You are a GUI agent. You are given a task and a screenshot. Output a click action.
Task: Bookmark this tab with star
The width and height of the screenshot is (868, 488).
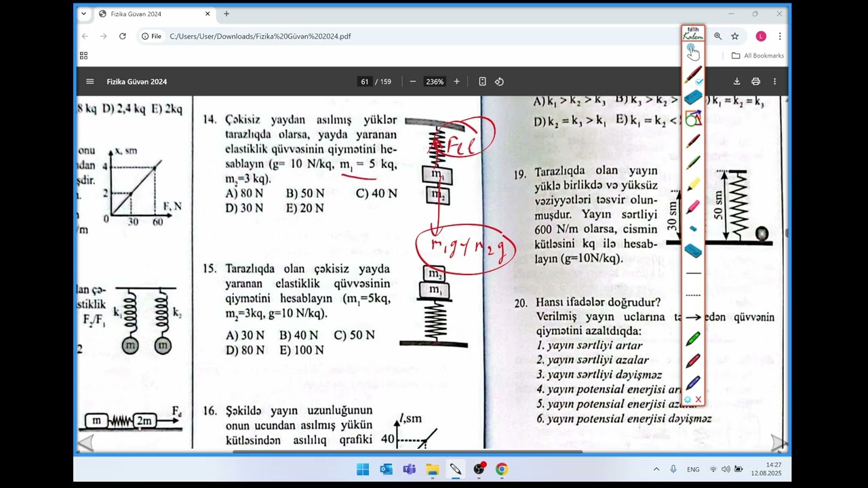[735, 36]
